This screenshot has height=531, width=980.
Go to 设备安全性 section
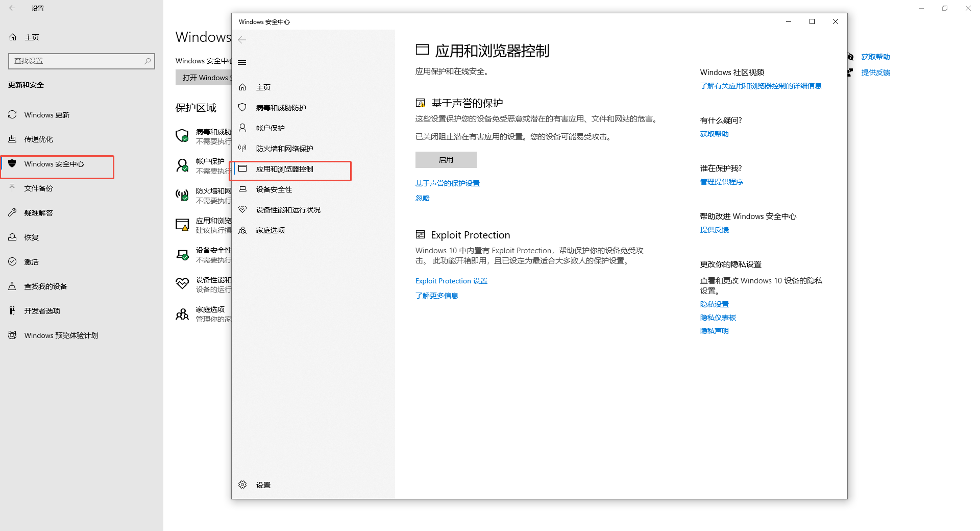click(274, 189)
